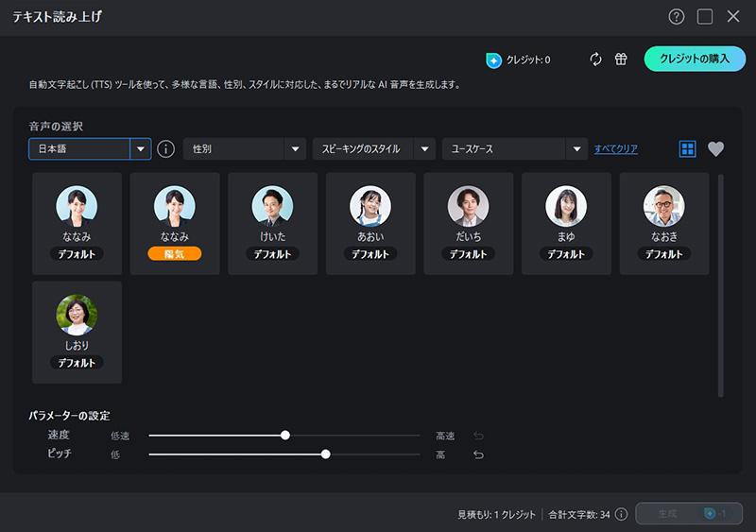Click the ピッチ slider handle

click(326, 454)
